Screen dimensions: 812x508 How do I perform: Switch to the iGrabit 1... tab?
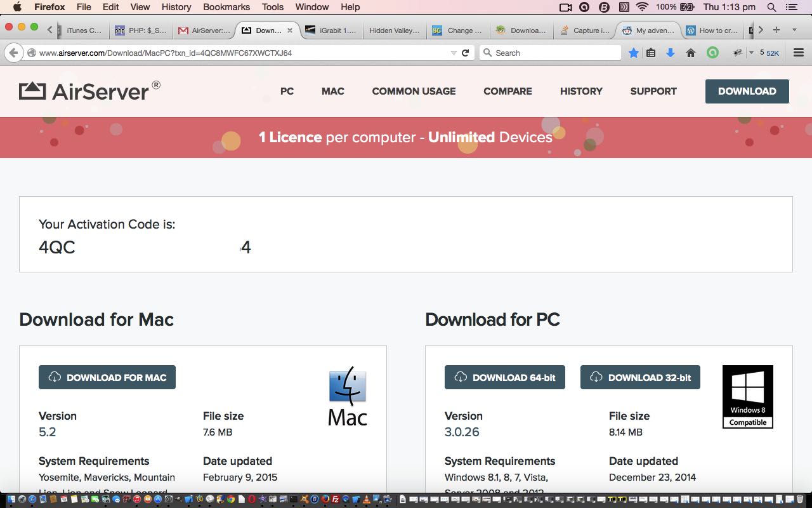(x=331, y=30)
